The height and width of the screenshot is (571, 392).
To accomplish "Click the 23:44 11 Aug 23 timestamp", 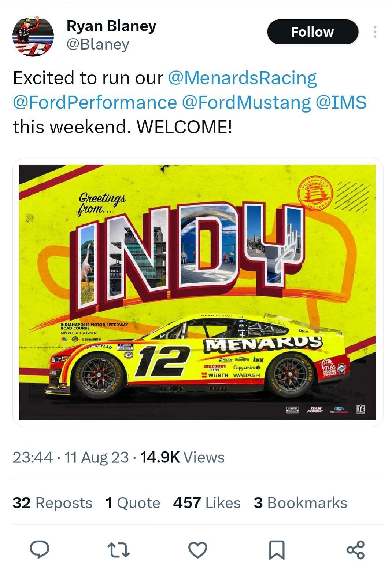I will (x=71, y=457).
